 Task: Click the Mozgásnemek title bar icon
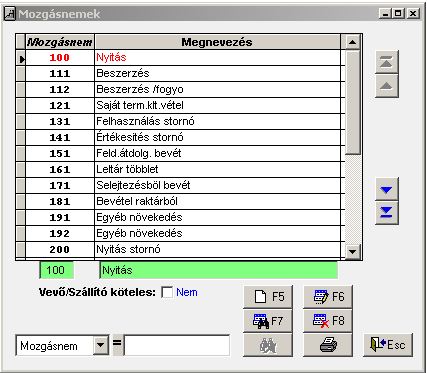[x=10, y=14]
